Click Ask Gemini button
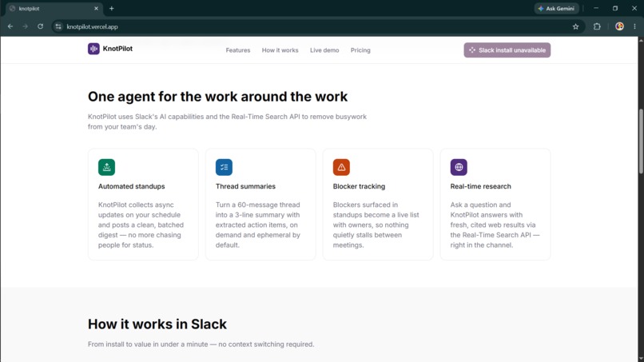Viewport: 644px width, 362px height. pyautogui.click(x=556, y=8)
